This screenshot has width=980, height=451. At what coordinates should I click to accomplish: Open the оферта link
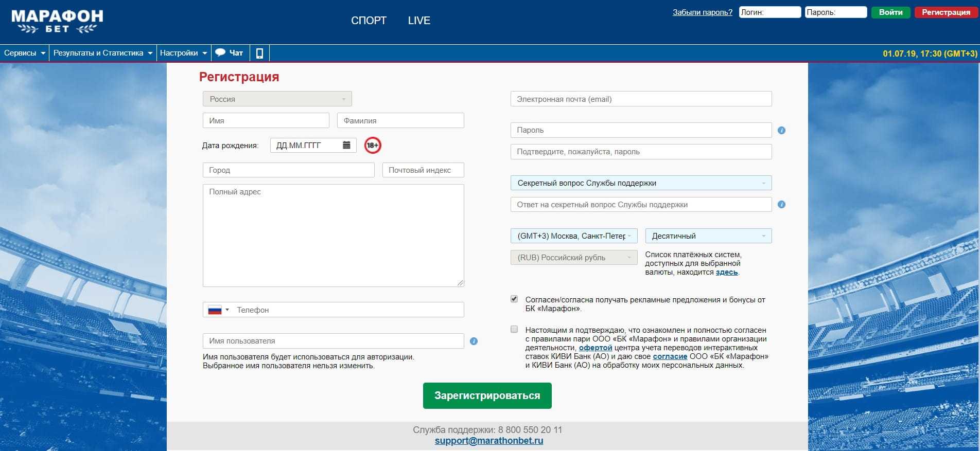pyautogui.click(x=596, y=348)
